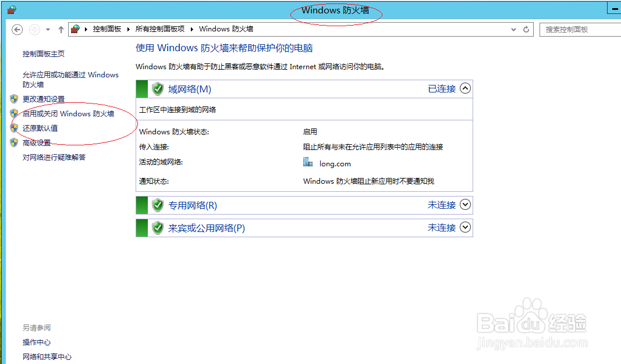Expand breadcrumb arrow after 控制面板
This screenshot has width=621, height=364.
(x=128, y=29)
